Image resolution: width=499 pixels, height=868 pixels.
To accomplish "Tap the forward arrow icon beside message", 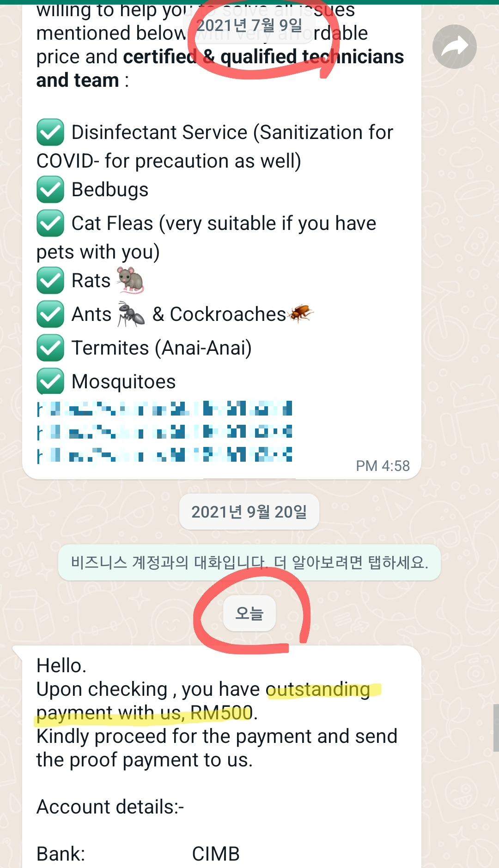I will [454, 47].
